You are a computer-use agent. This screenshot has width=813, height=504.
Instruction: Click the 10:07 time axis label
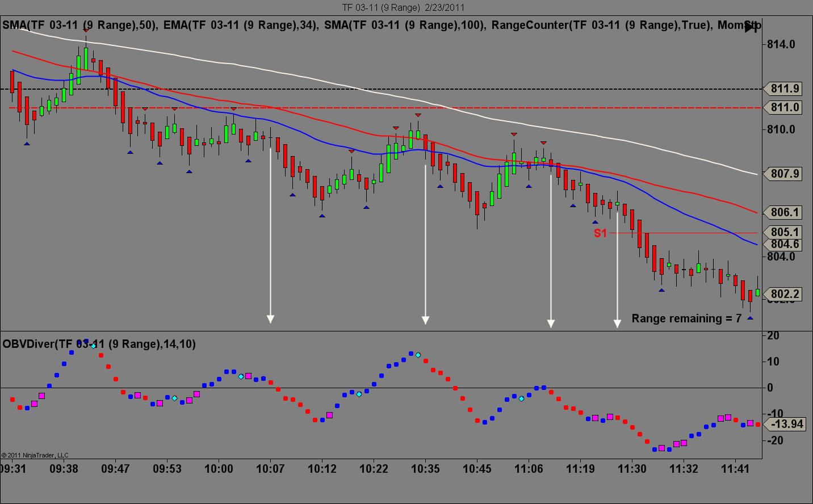[270, 469]
